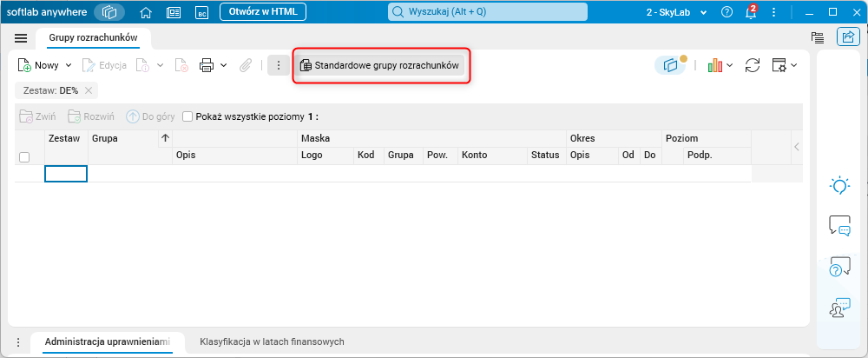The image size is (868, 358).
Task: Click the empty 'Zestaw' filter cell
Action: [66, 174]
